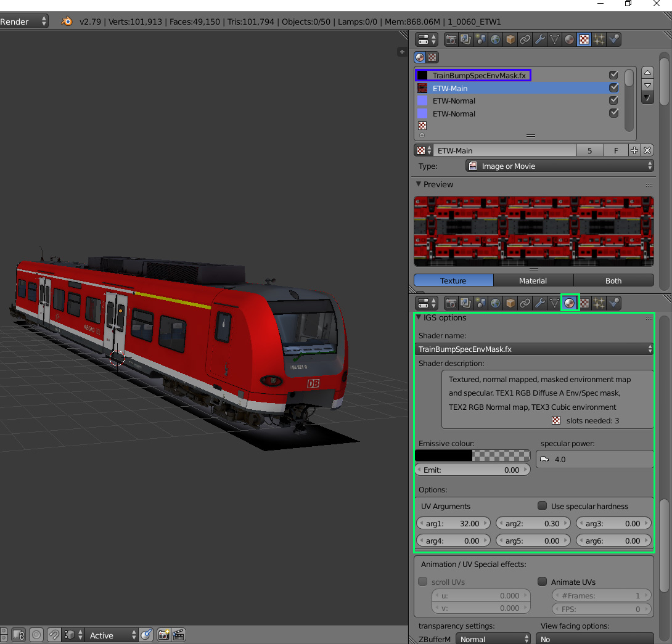
Task: Toggle the Animate UVs checkbox
Action: 542,582
